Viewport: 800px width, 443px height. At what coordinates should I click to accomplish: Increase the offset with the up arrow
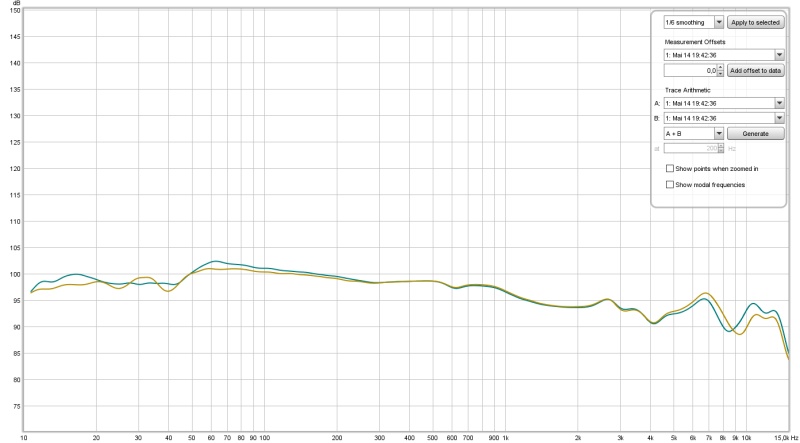coord(721,67)
